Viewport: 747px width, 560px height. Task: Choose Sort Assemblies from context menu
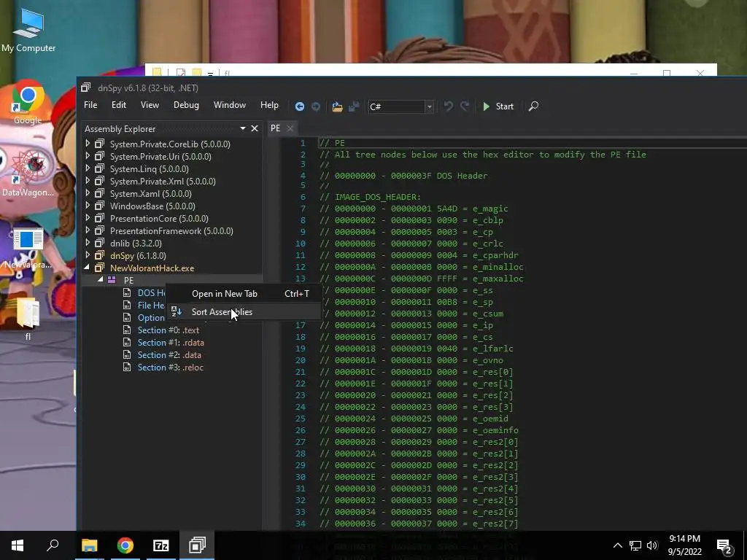point(244,312)
